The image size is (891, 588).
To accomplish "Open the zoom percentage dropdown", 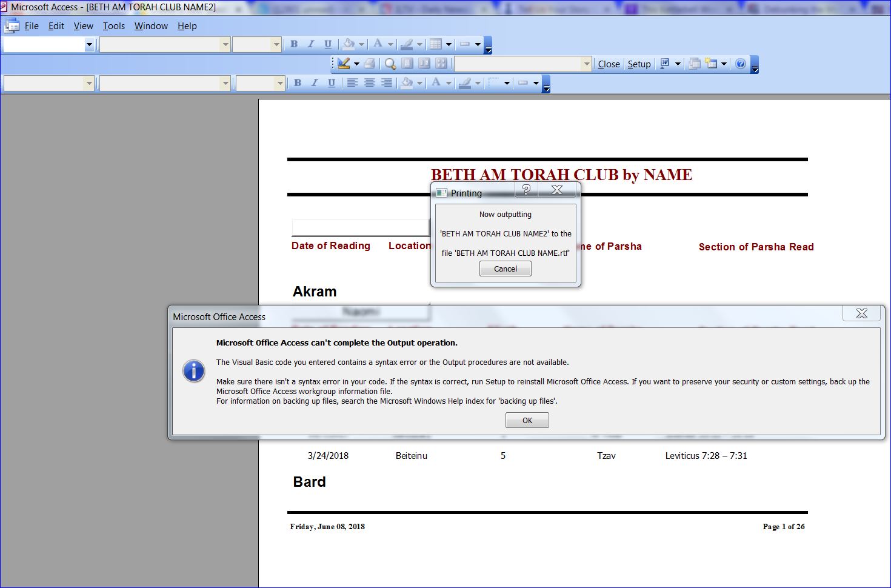I will [x=586, y=64].
